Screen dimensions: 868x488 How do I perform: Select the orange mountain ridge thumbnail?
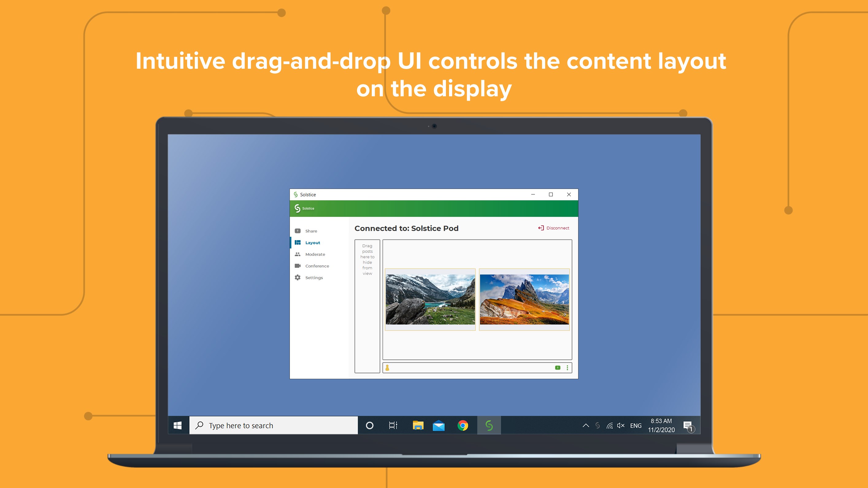pos(524,299)
